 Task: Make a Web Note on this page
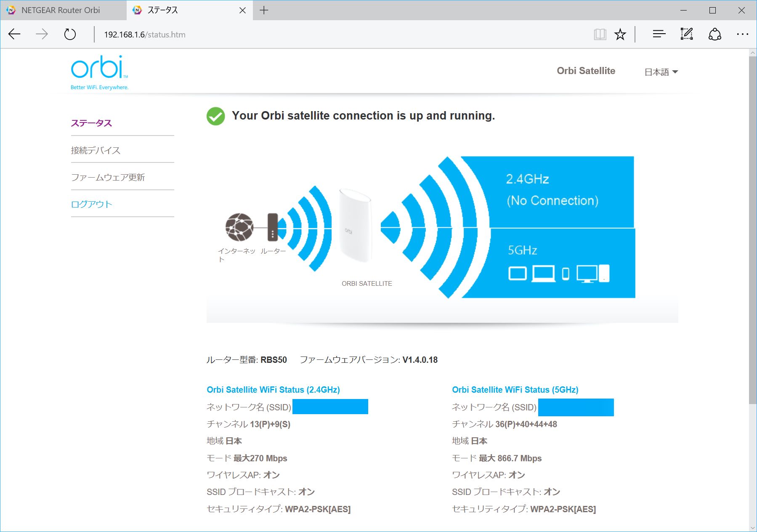click(686, 34)
